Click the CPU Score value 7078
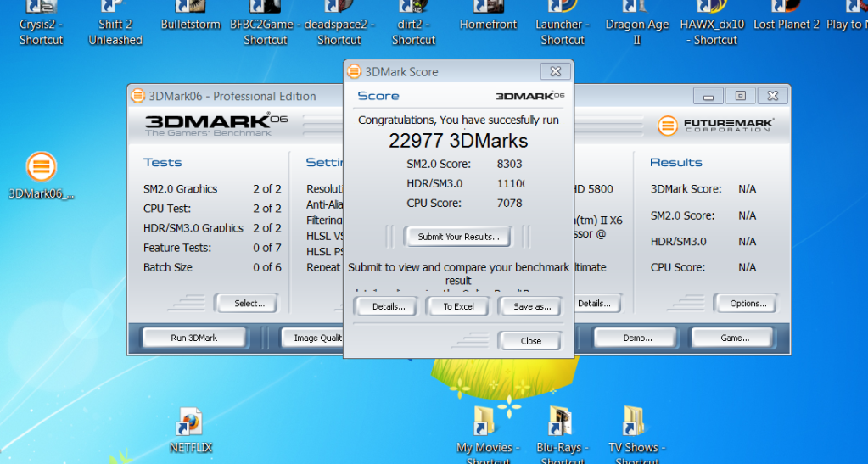This screenshot has height=464, width=868. (x=509, y=204)
